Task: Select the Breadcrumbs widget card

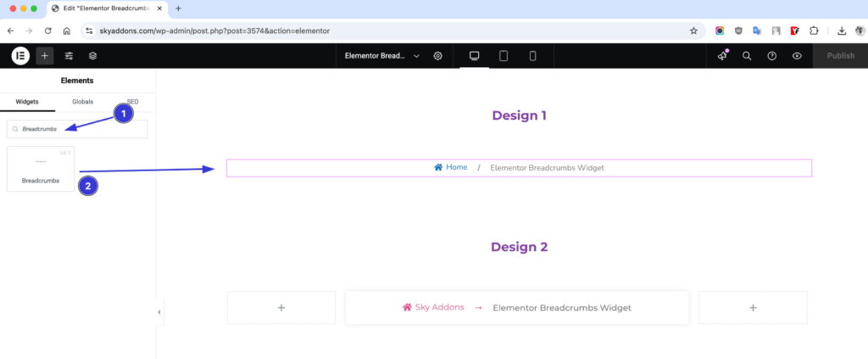Action: coord(41,169)
